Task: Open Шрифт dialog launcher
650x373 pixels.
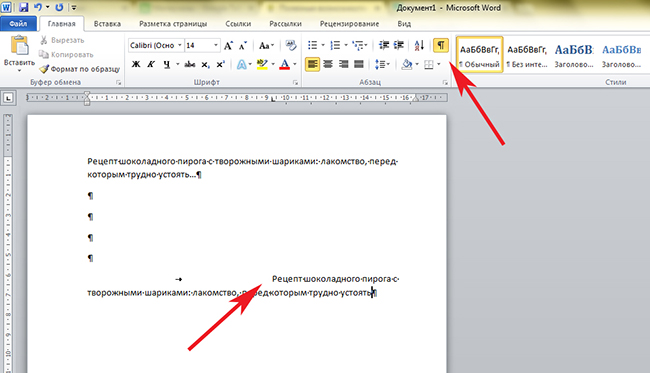Action: (x=296, y=82)
